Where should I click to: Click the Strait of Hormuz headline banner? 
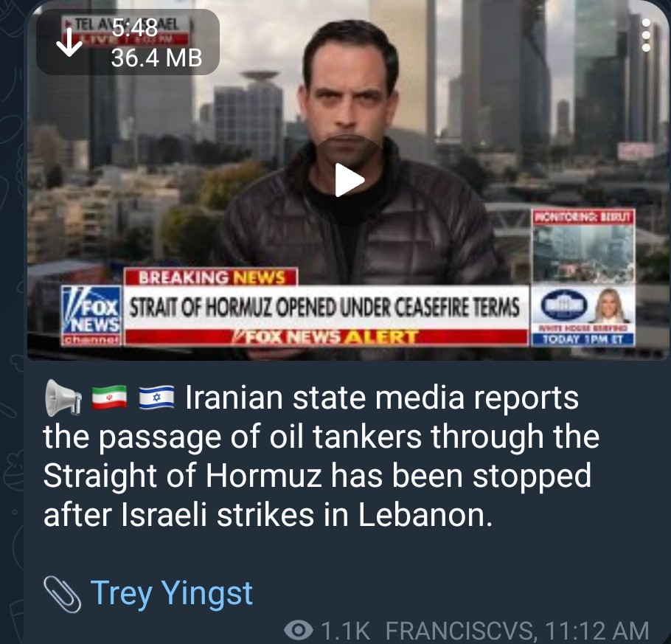325,308
